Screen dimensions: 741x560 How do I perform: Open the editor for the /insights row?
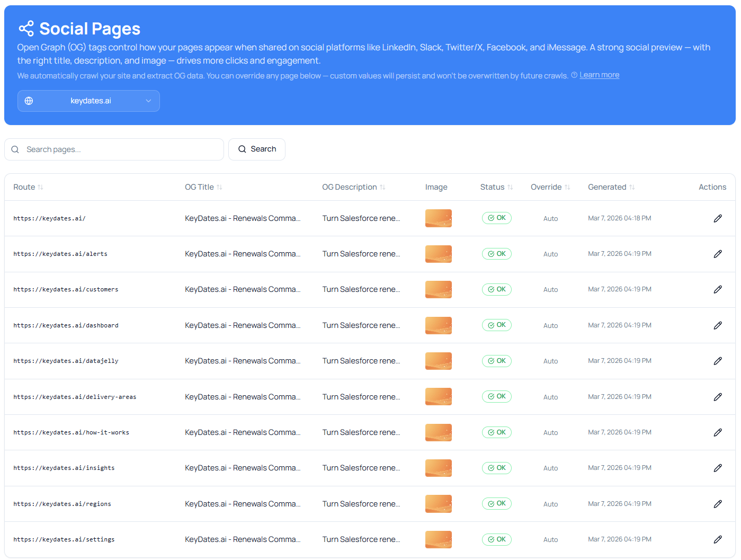point(718,468)
